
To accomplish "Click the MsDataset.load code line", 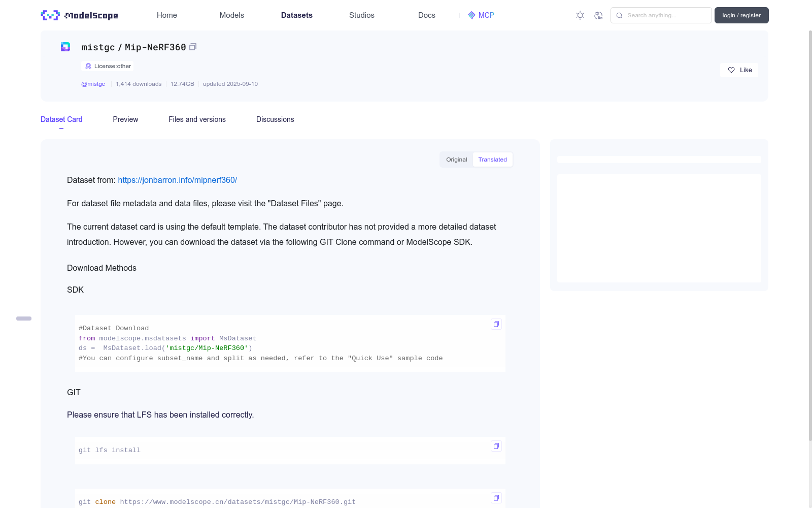I will [165, 348].
